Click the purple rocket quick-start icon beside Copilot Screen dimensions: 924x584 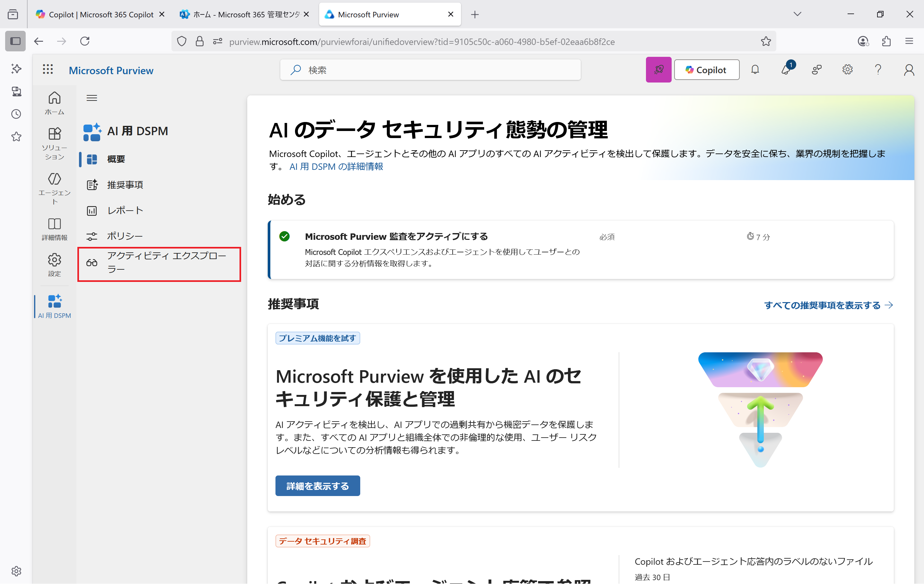pyautogui.click(x=658, y=69)
